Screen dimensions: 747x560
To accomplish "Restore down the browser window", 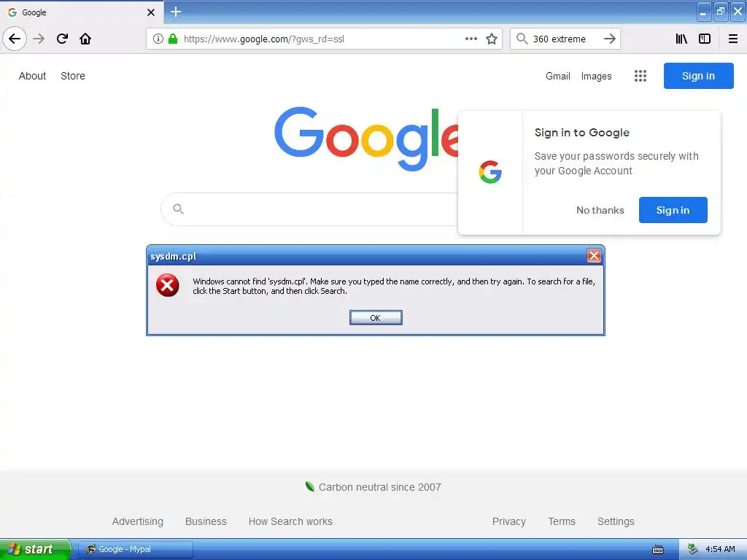I will tap(720, 12).
